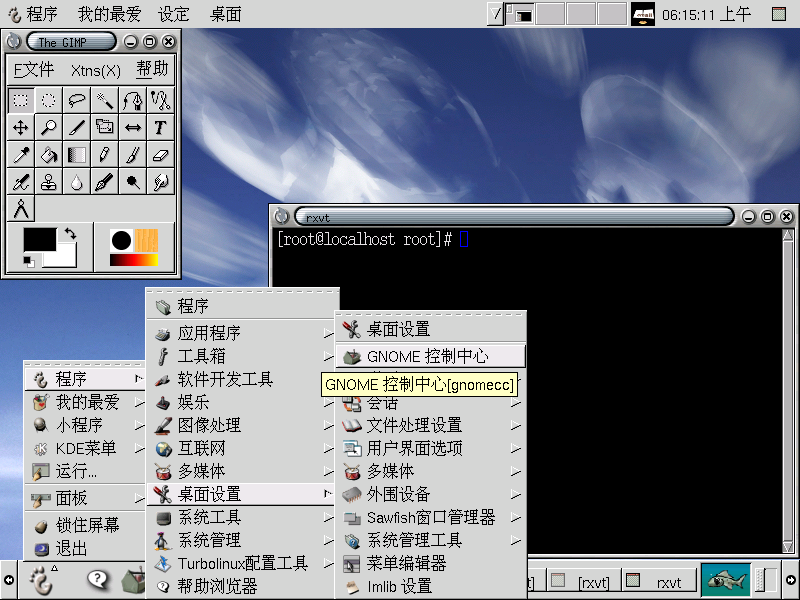Expand the Sawfish窗口管理器 submenu
The height and width of the screenshot is (600, 800).
coord(430,517)
